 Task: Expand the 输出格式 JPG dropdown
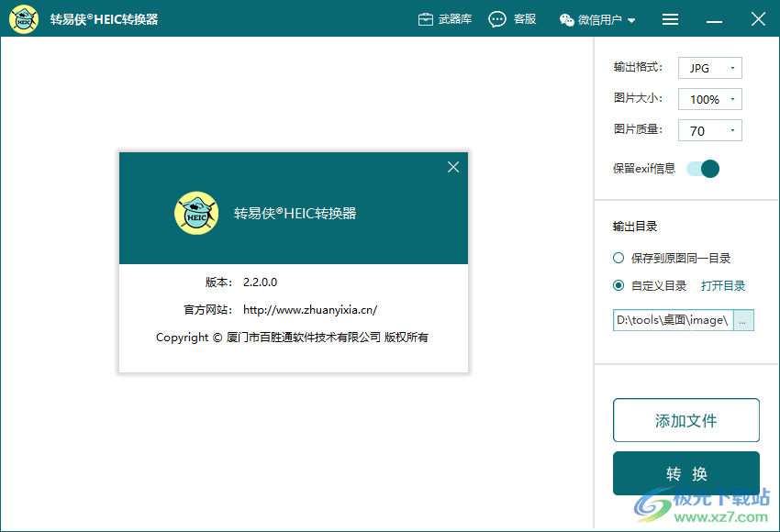pos(710,68)
